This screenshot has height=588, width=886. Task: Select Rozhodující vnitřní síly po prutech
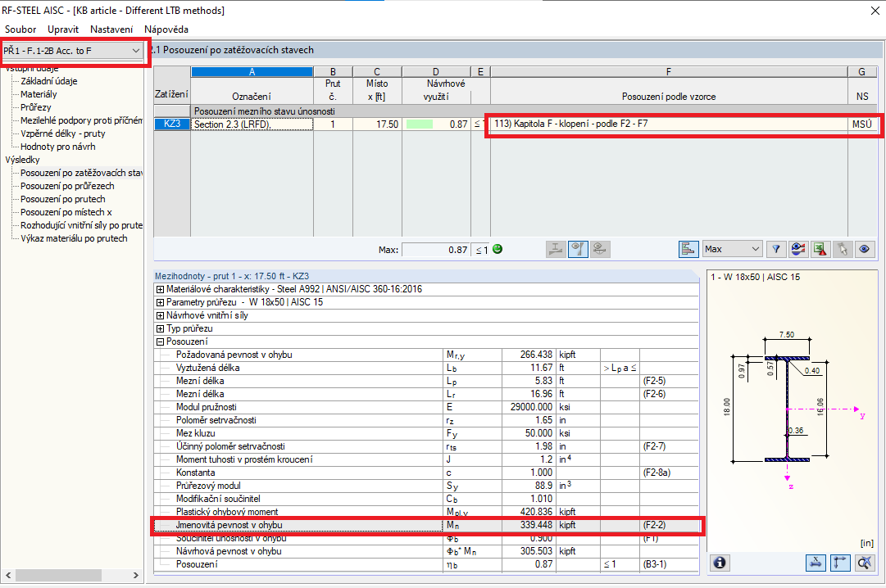[81, 225]
